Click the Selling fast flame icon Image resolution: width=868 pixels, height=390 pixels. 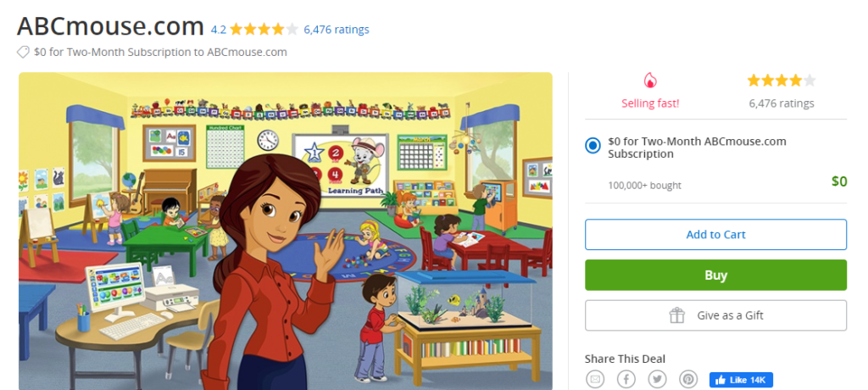(x=650, y=81)
